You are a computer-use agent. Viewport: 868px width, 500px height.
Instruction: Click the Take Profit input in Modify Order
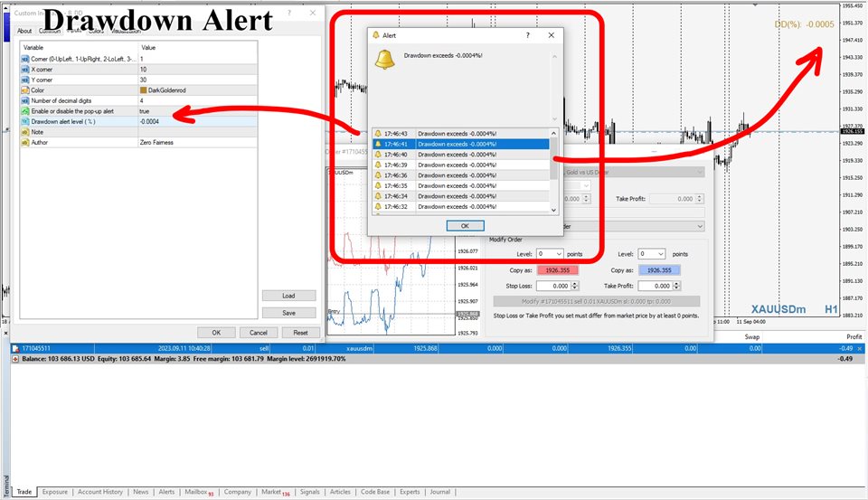[x=656, y=286]
